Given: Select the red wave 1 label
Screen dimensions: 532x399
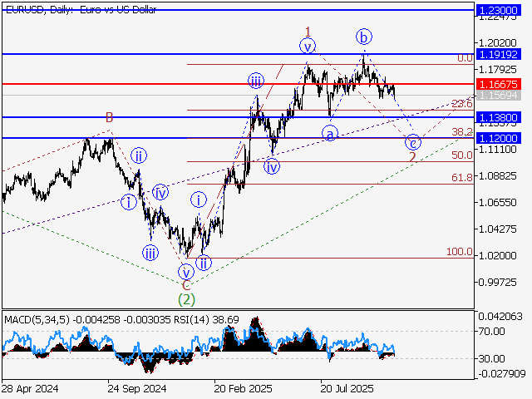Looking at the screenshot, I should click(x=306, y=30).
